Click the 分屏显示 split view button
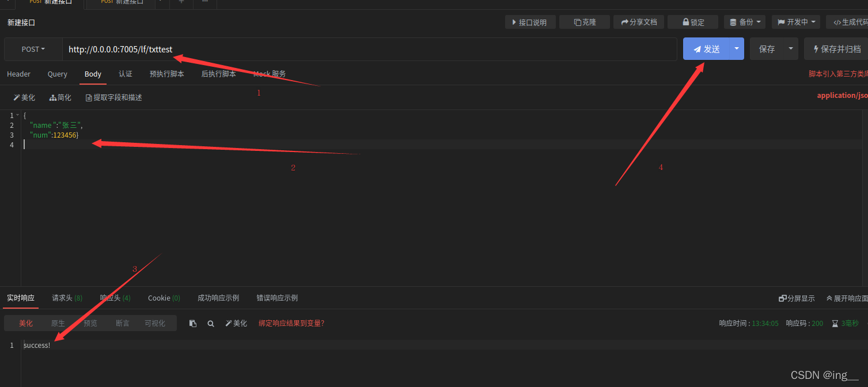The width and height of the screenshot is (868, 387). (x=797, y=298)
